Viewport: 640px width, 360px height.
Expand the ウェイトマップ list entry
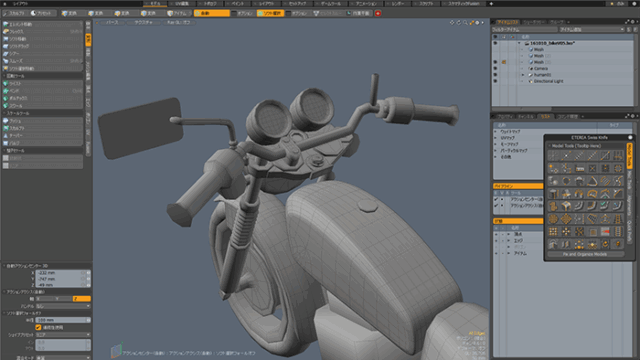496,132
